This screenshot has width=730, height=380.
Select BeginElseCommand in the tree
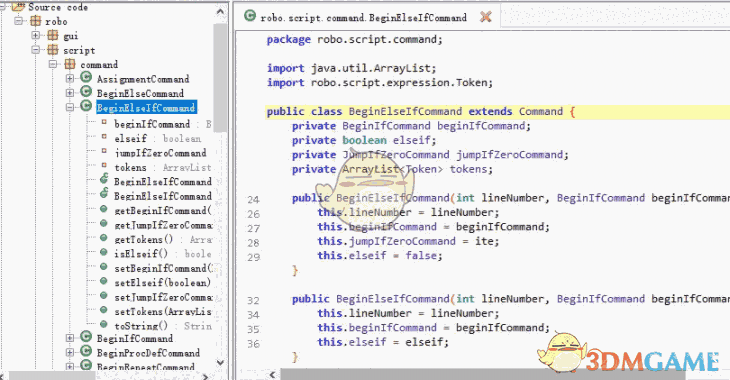140,93
